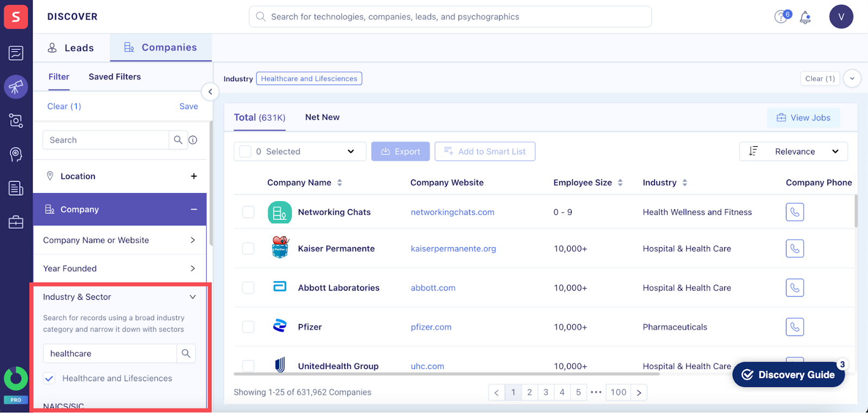
Task: Open the 0 Selected dropdown
Action: (300, 151)
